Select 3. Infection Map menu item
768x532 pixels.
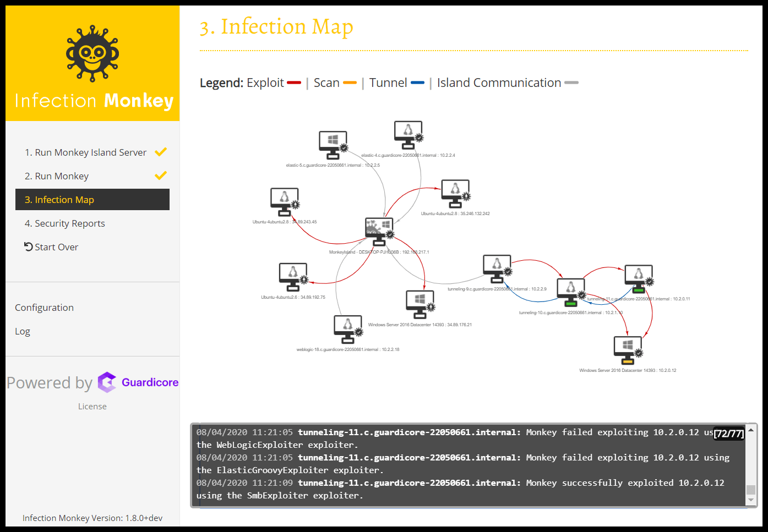tap(92, 200)
